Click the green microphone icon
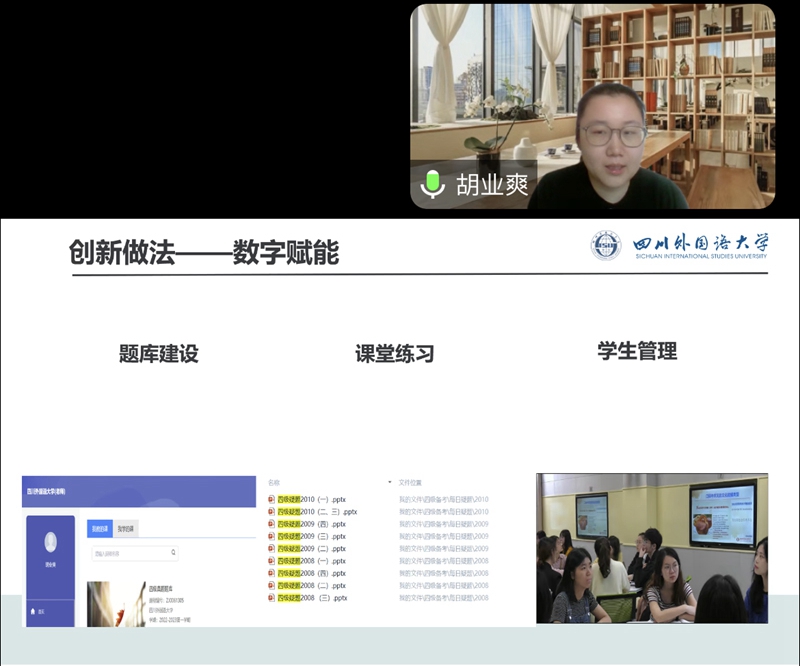 click(433, 184)
